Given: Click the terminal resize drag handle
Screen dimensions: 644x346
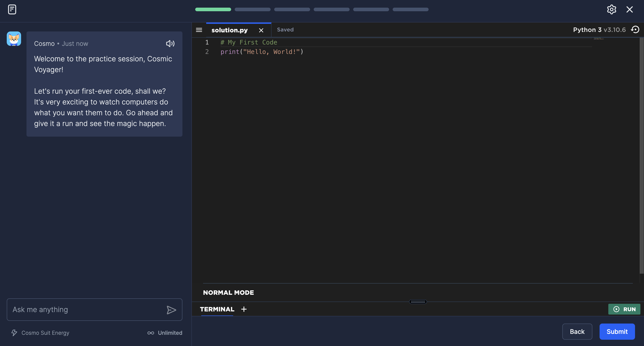Looking at the screenshot, I should pyautogui.click(x=418, y=302).
